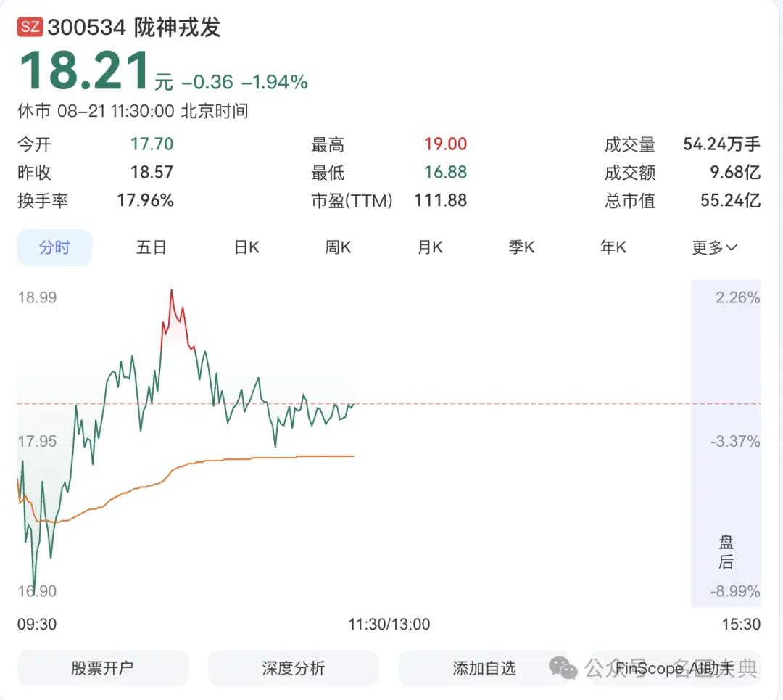
Task: Click the 总市值 value 55.24亿
Action: click(730, 200)
